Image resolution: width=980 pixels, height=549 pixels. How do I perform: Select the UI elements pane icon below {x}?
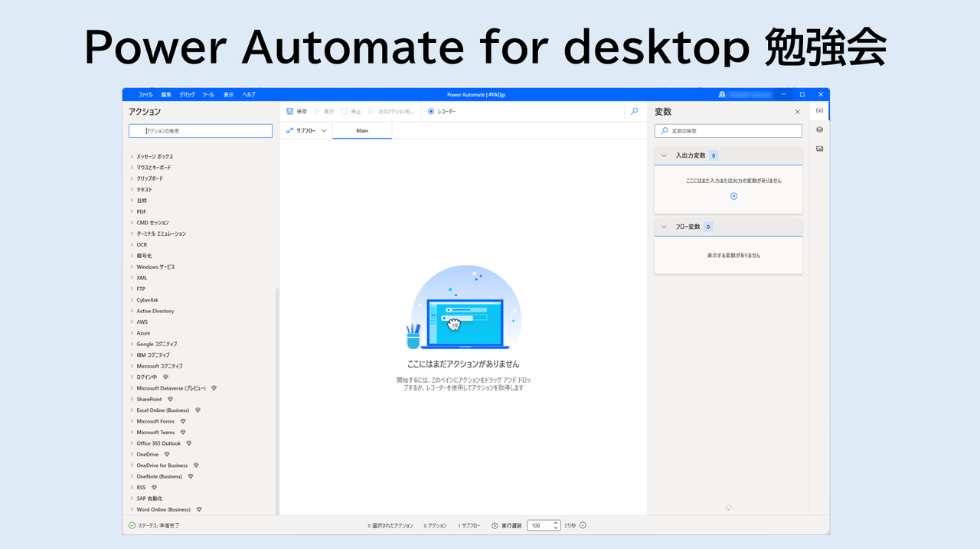pos(818,129)
